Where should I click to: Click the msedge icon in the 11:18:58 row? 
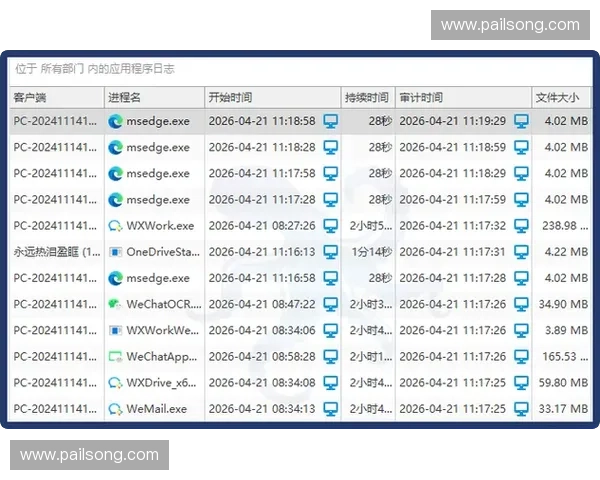click(x=115, y=121)
